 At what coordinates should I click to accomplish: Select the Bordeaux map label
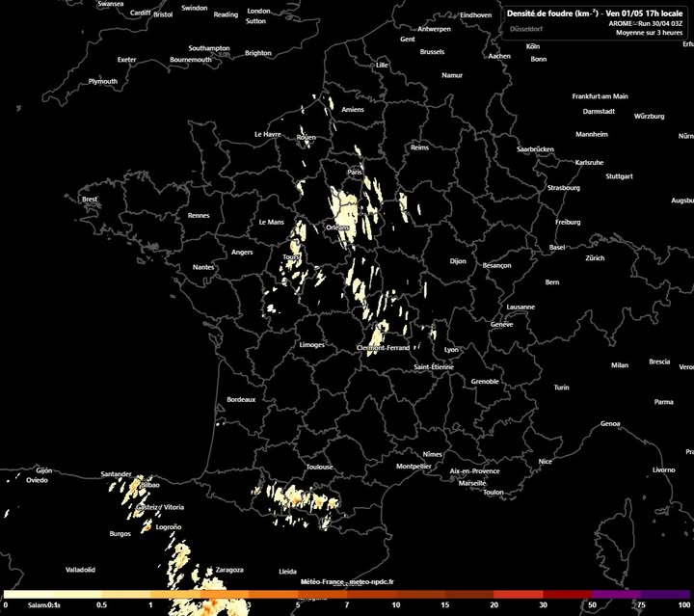tap(240, 399)
